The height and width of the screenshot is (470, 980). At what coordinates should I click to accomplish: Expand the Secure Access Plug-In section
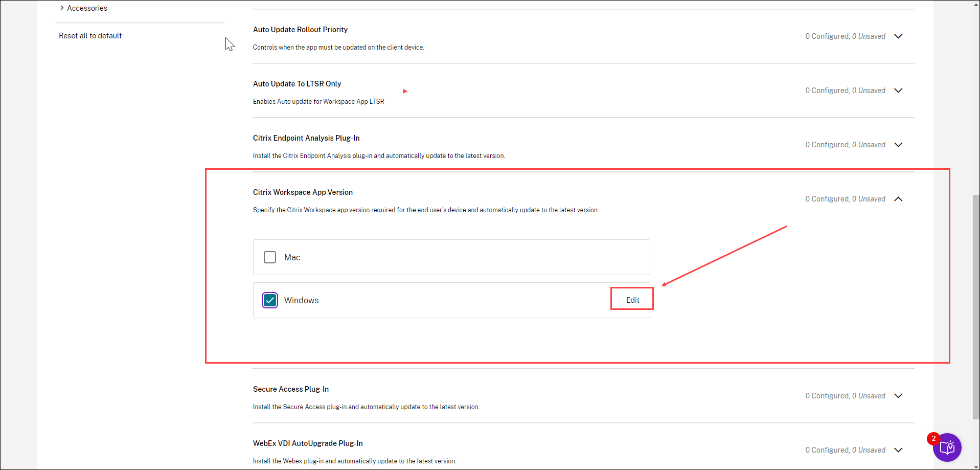coord(898,396)
